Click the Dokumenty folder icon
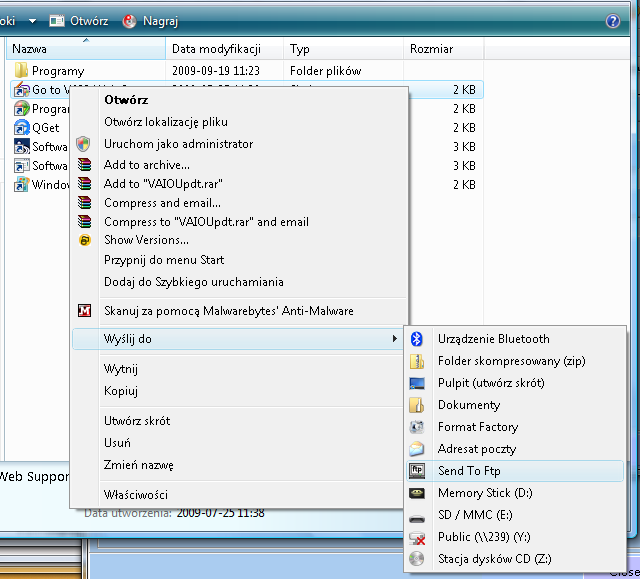 tap(417, 405)
